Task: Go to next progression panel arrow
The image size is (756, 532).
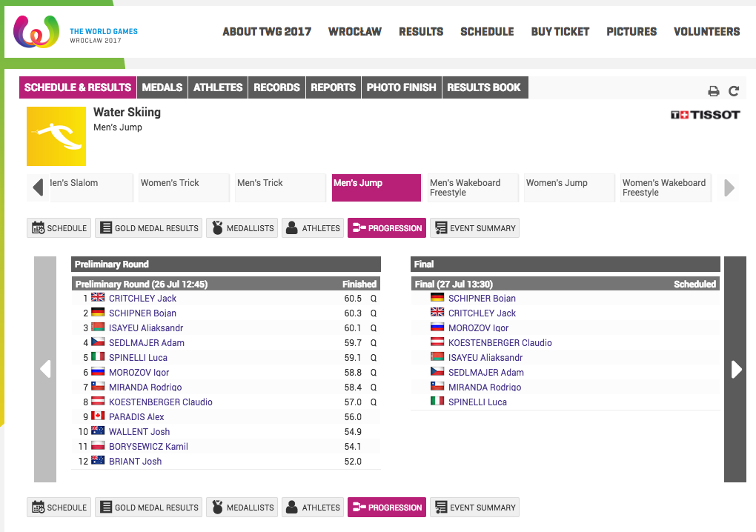Action: (x=735, y=369)
